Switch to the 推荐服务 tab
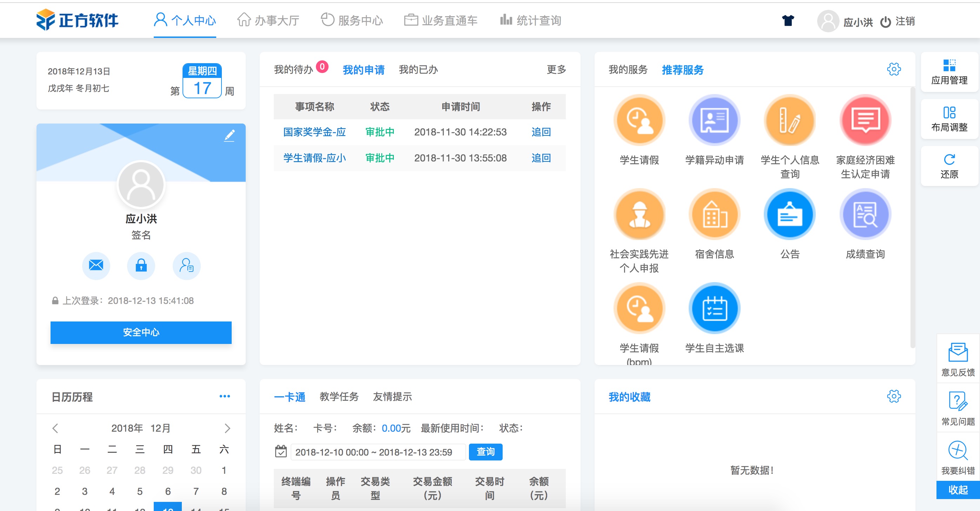This screenshot has height=511, width=980. 683,69
